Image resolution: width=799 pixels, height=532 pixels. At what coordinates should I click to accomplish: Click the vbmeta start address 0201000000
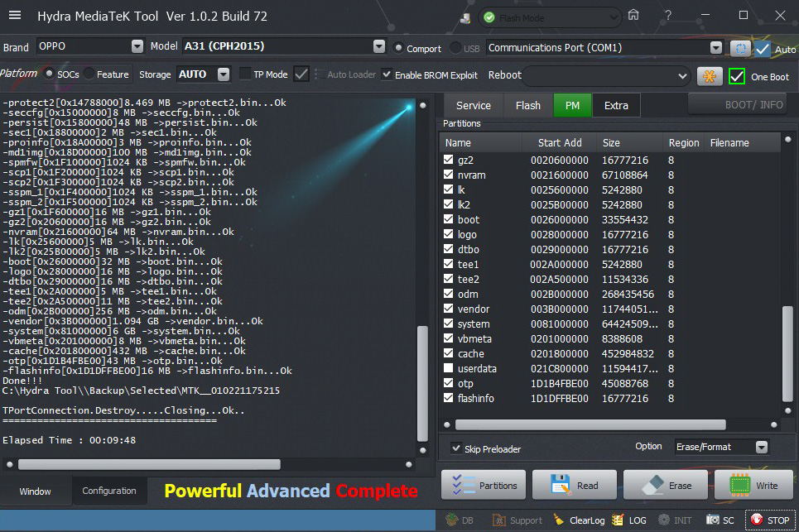560,339
